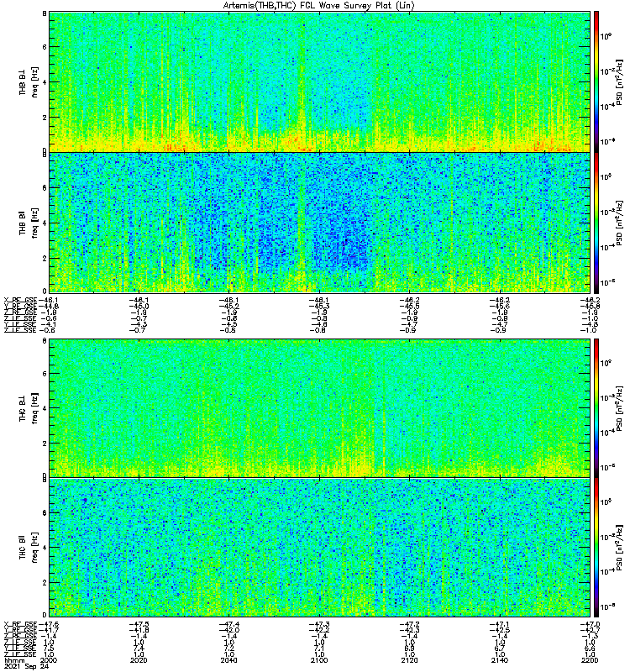Click the second panel PSD color bar
630x672 pixels.
click(x=596, y=223)
